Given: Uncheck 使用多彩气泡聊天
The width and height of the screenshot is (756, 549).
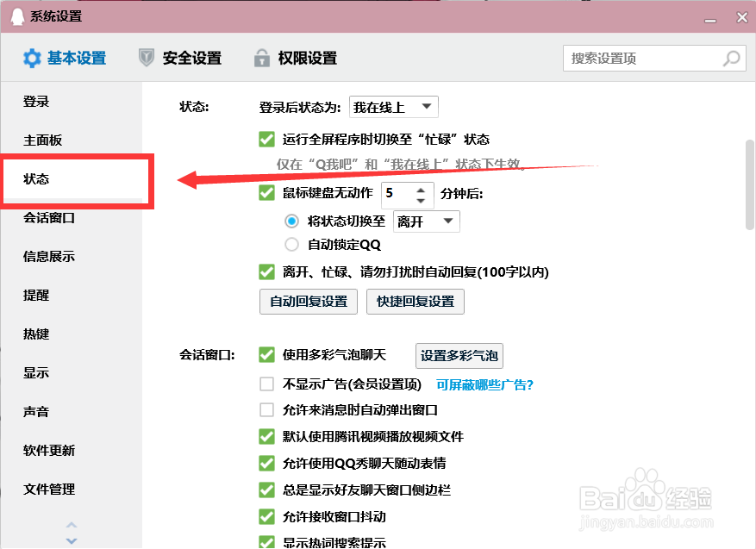Looking at the screenshot, I should tap(267, 355).
